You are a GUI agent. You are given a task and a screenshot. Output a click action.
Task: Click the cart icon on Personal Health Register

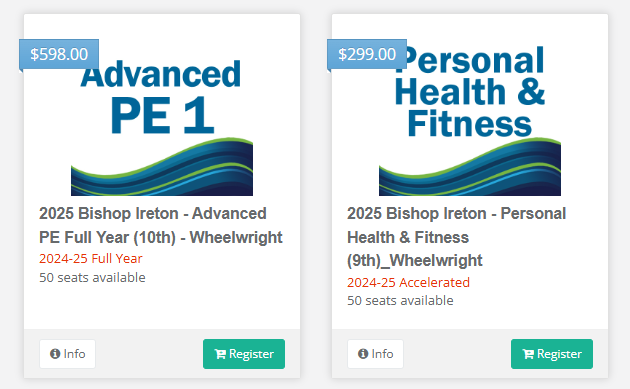[528, 354]
